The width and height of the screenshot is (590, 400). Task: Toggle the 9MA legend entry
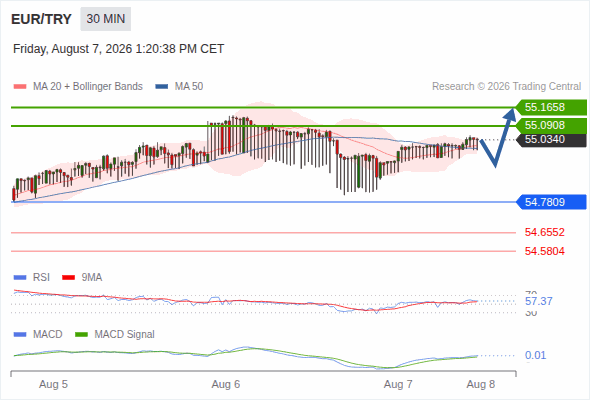(82, 277)
